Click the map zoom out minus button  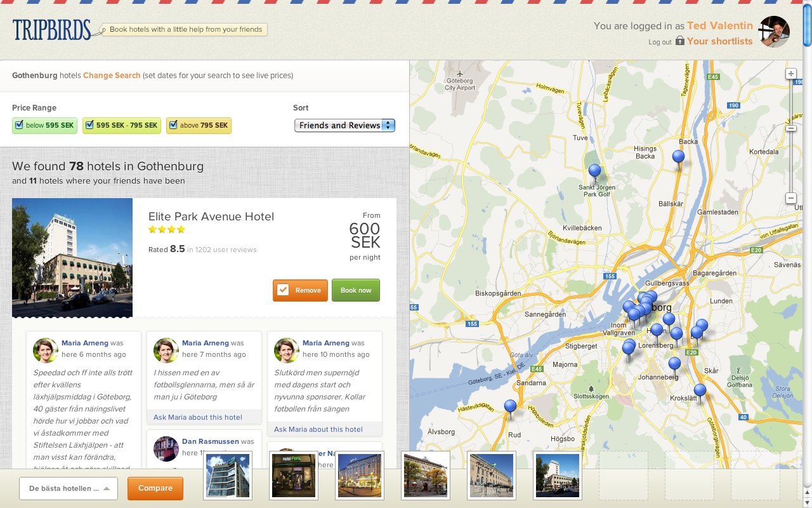791,199
